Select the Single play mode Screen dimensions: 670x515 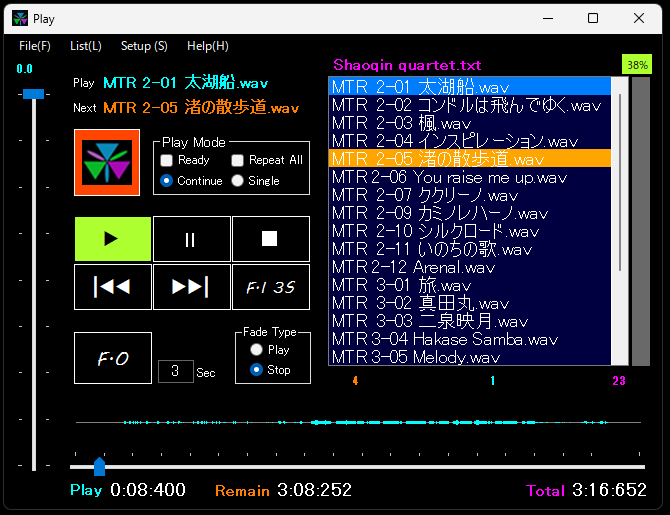238,181
